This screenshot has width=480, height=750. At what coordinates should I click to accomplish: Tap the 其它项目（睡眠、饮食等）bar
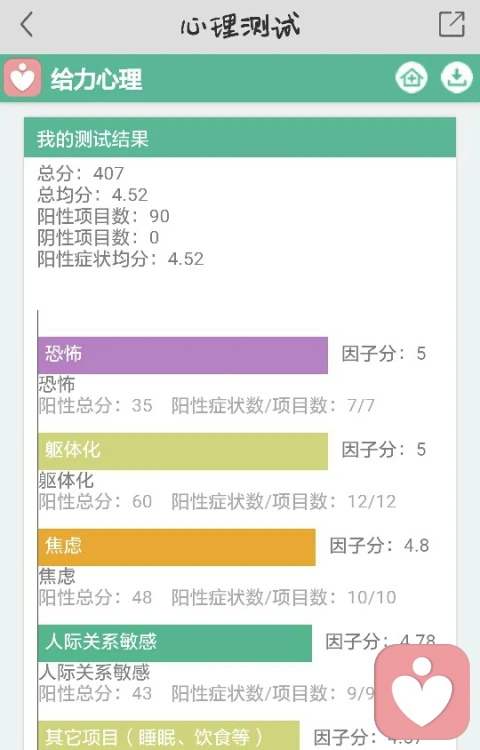(x=168, y=735)
